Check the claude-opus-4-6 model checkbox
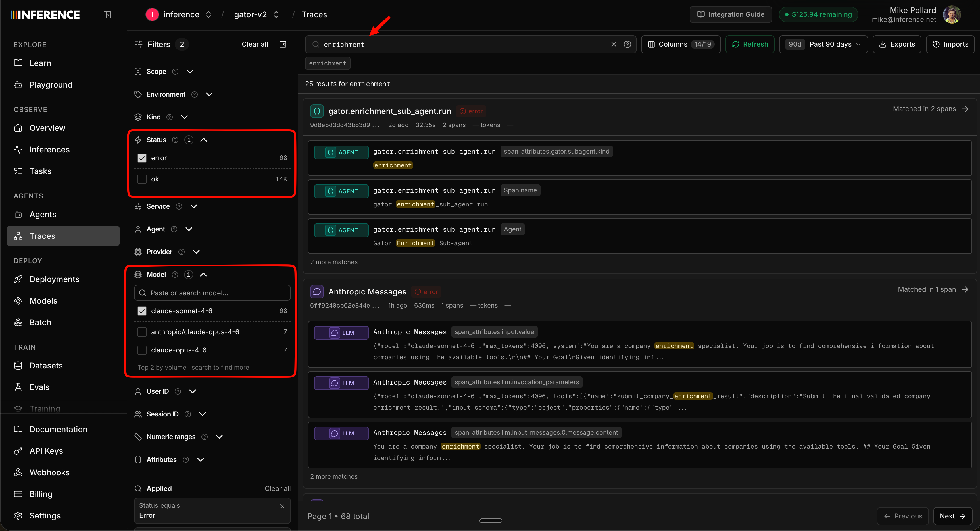The image size is (980, 531). coord(142,350)
